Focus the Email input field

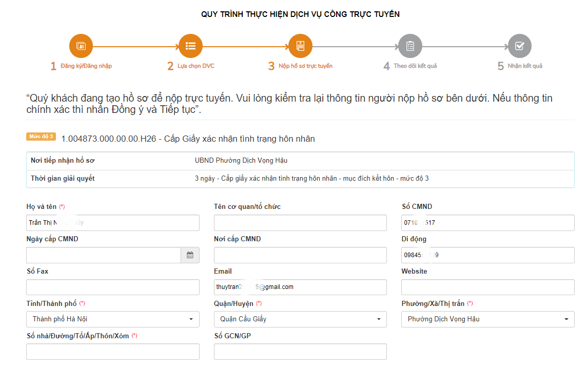point(300,287)
